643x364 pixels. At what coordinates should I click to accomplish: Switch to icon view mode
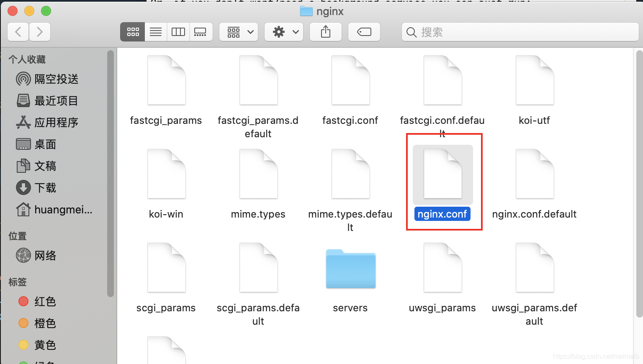133,32
